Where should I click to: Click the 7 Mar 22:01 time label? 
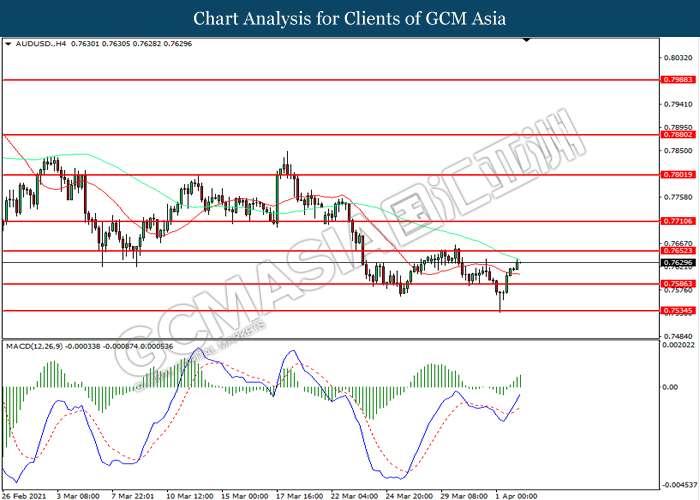133,496
